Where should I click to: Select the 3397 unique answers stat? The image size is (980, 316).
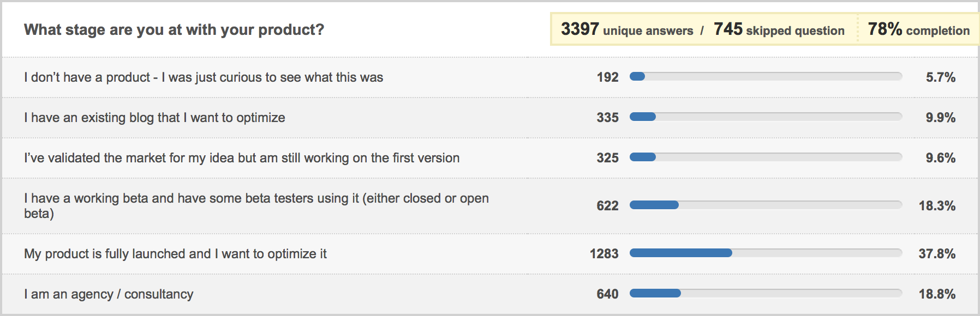pyautogui.click(x=627, y=29)
